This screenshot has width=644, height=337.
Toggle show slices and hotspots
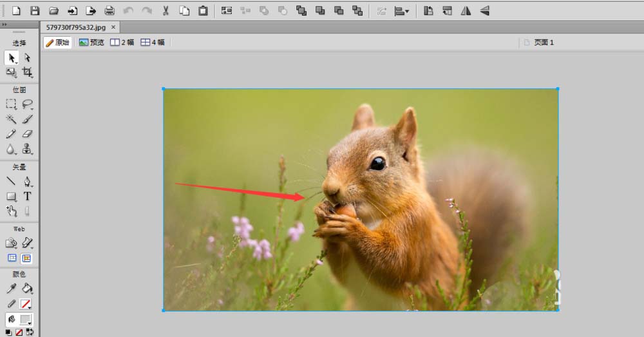pyautogui.click(x=26, y=258)
